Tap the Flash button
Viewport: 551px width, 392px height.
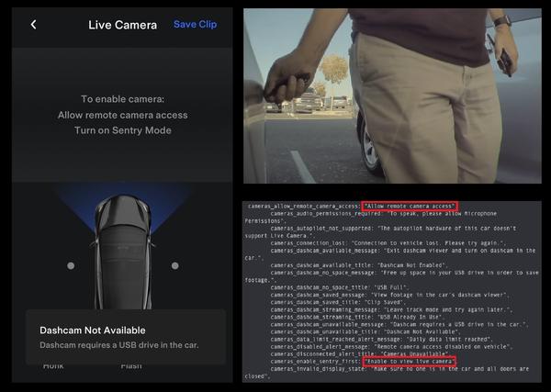point(131,366)
